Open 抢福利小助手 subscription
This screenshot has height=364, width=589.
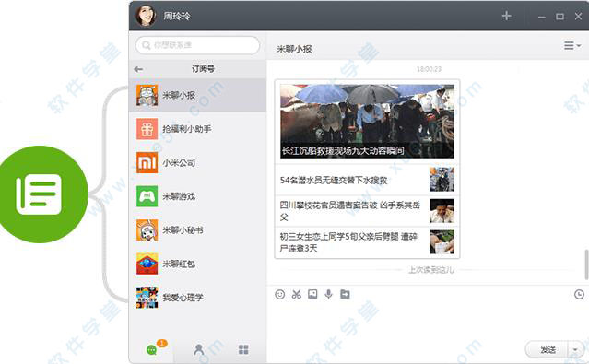coord(197,129)
